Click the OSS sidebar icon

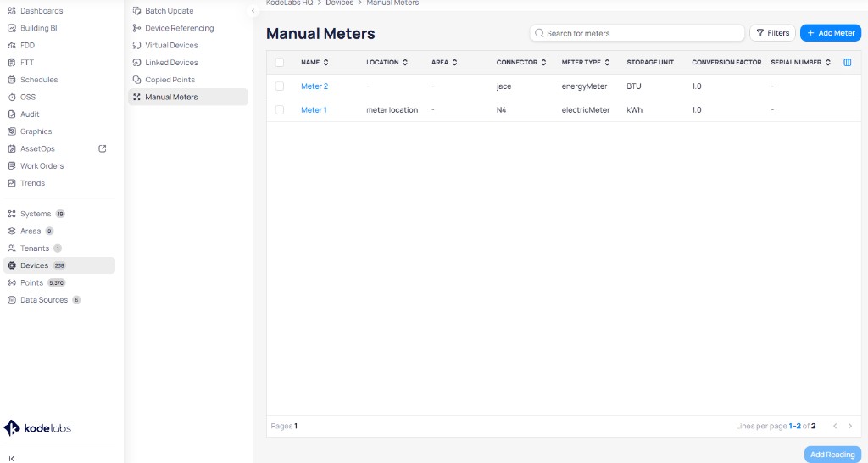point(12,97)
